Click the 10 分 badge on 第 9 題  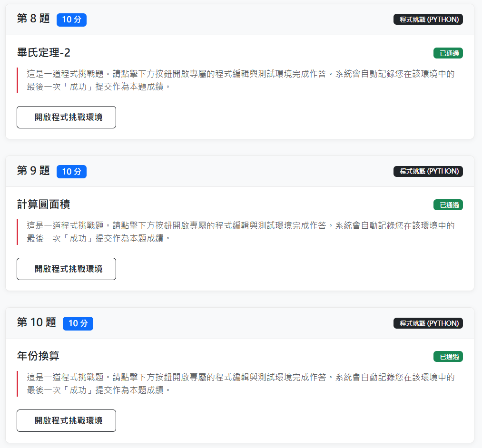pyautogui.click(x=71, y=171)
